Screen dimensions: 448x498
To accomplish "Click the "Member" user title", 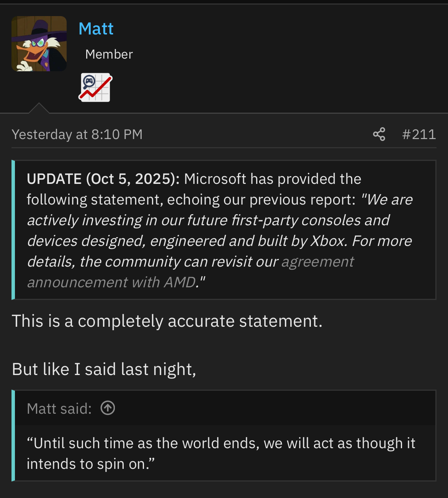I will point(109,54).
